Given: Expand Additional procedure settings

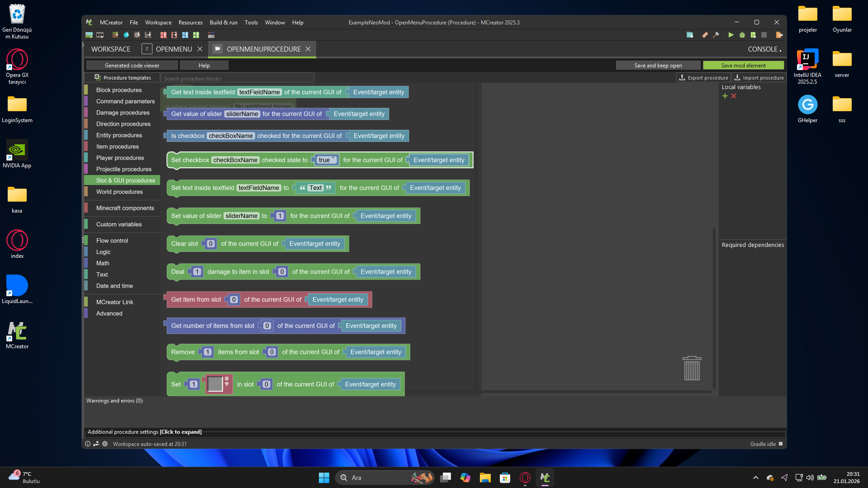Looking at the screenshot, I should coord(144,432).
